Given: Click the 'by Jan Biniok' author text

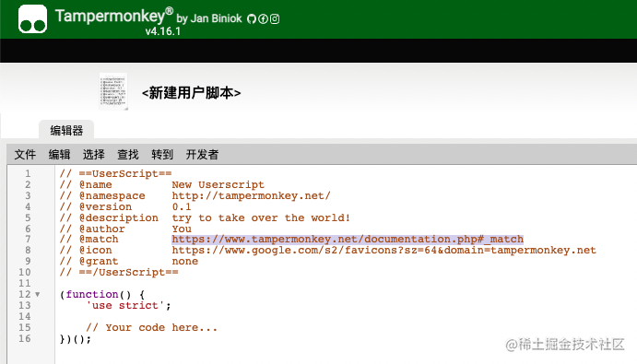Looking at the screenshot, I should coord(209,18).
